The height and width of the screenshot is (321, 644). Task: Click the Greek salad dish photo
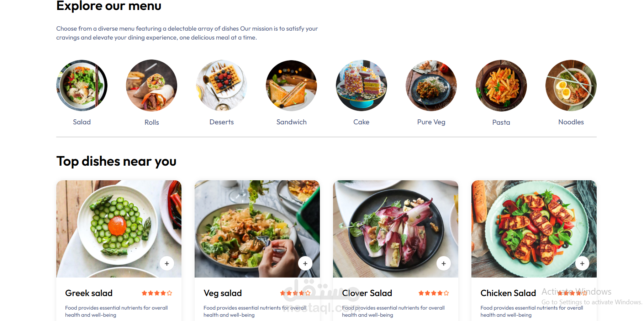click(119, 224)
